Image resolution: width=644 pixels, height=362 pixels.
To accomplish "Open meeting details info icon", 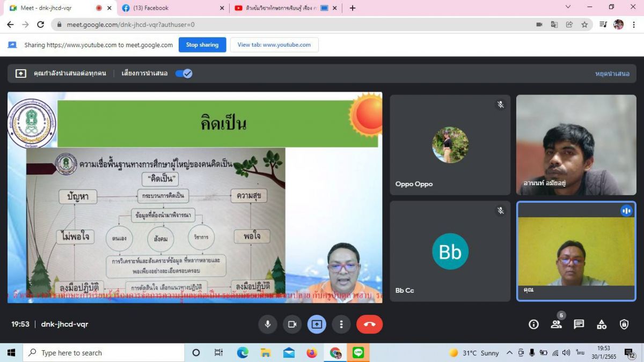I will point(533,324).
